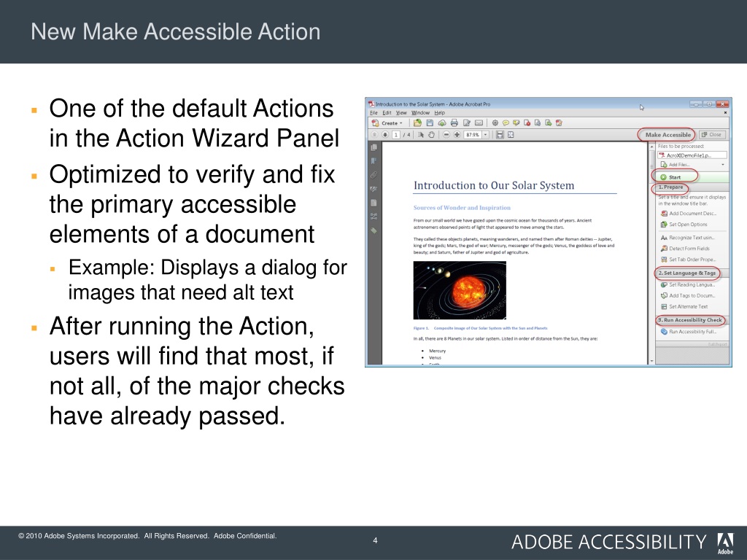Image resolution: width=747 pixels, height=560 pixels.
Task: Click the cloud upload icon
Action: (x=442, y=122)
